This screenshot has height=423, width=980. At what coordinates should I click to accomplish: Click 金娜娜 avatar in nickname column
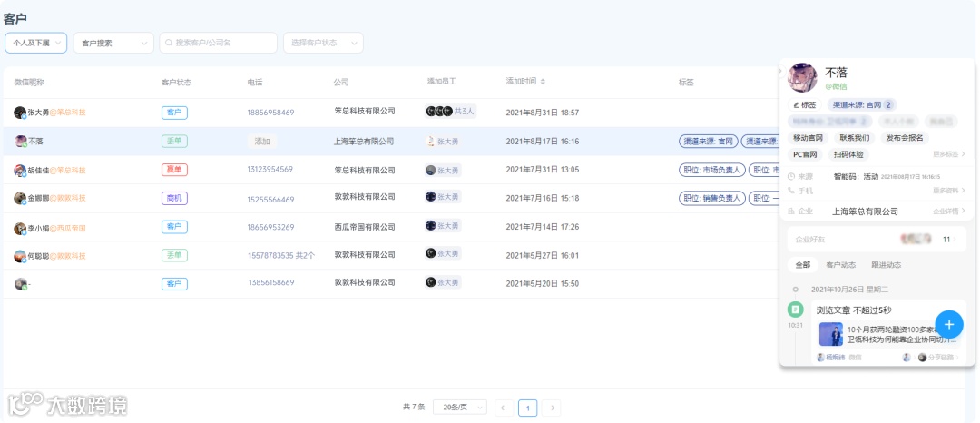pyautogui.click(x=20, y=198)
